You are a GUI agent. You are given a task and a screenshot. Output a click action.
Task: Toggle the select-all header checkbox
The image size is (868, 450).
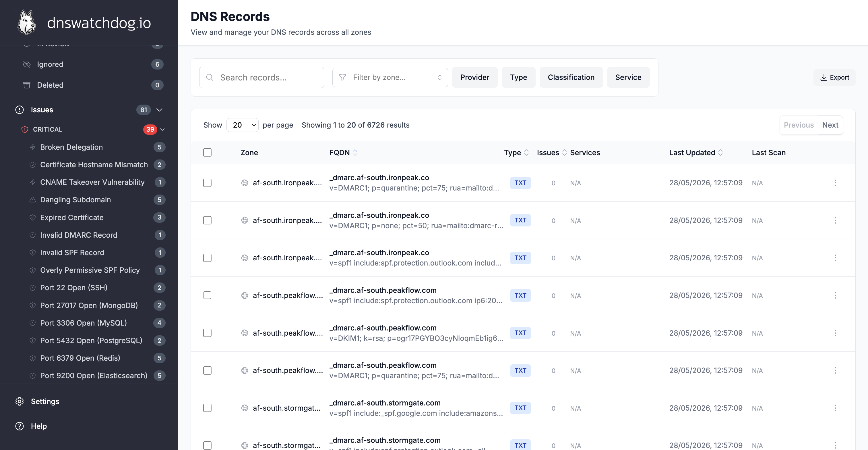pos(207,153)
